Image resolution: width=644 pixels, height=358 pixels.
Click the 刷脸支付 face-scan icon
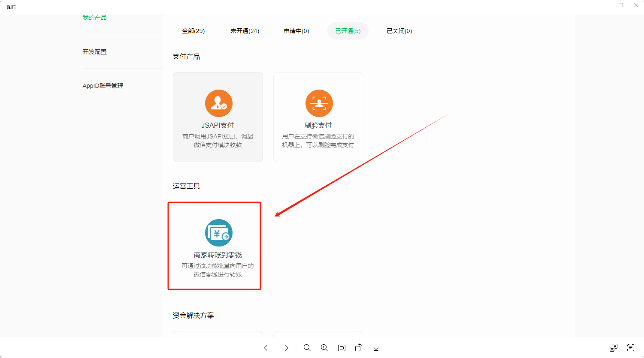point(319,103)
